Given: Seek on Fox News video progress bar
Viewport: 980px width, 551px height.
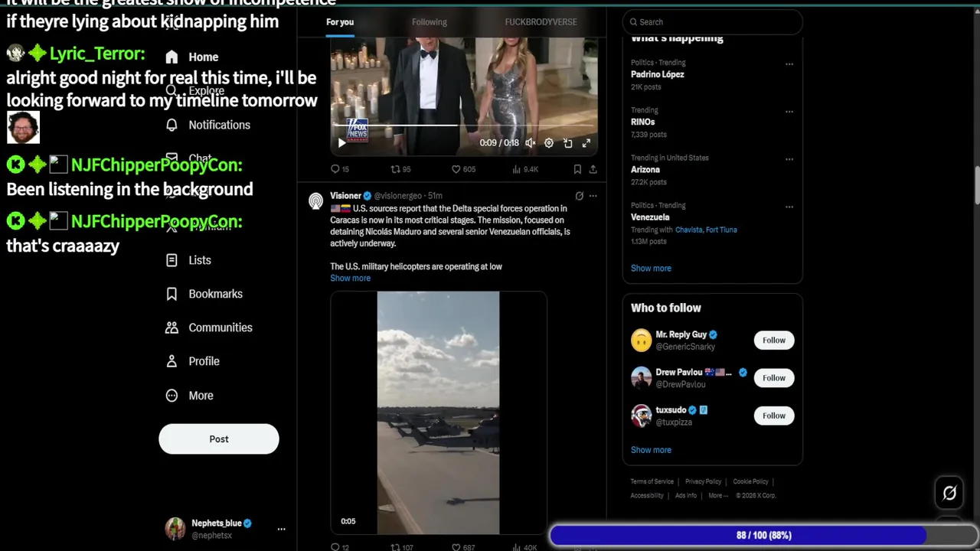Looking at the screenshot, I should (x=464, y=126).
